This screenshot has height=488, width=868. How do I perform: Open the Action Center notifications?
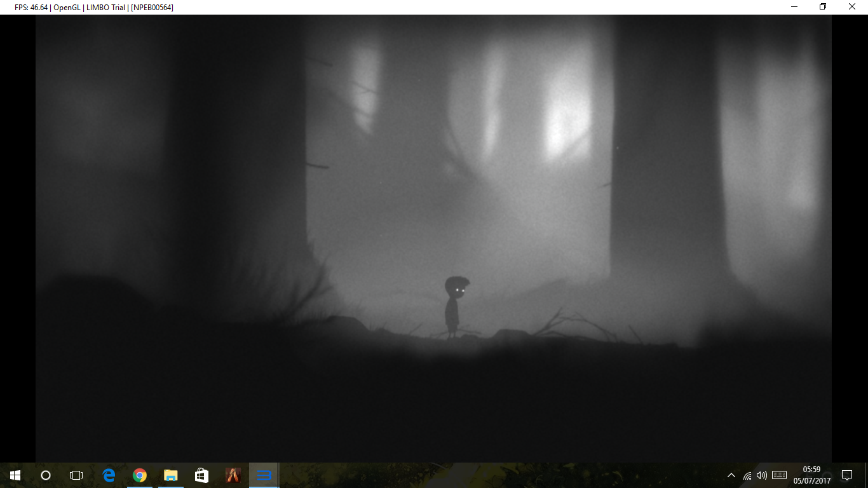coord(846,475)
